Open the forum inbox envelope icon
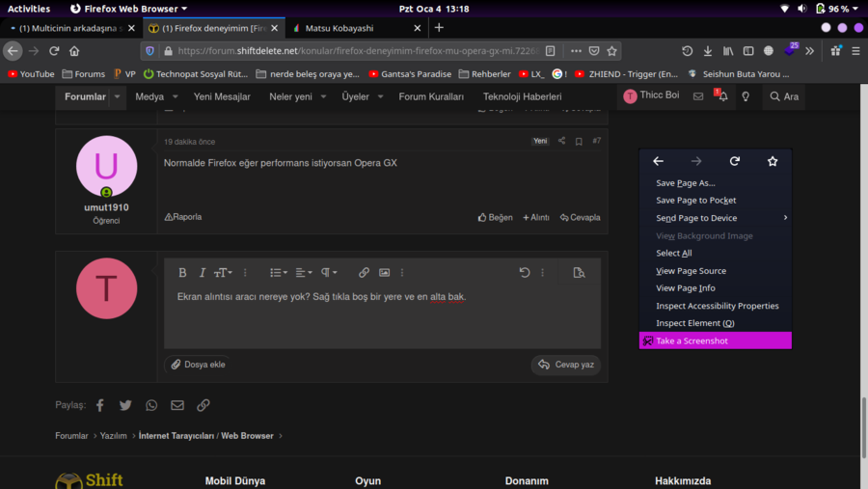The height and width of the screenshot is (489, 868). pyautogui.click(x=698, y=96)
